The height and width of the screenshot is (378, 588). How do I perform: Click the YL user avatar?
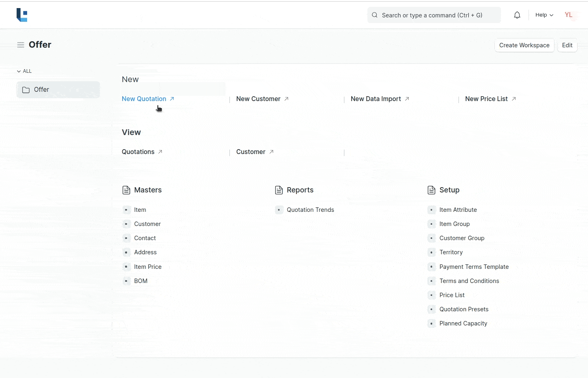569,15
